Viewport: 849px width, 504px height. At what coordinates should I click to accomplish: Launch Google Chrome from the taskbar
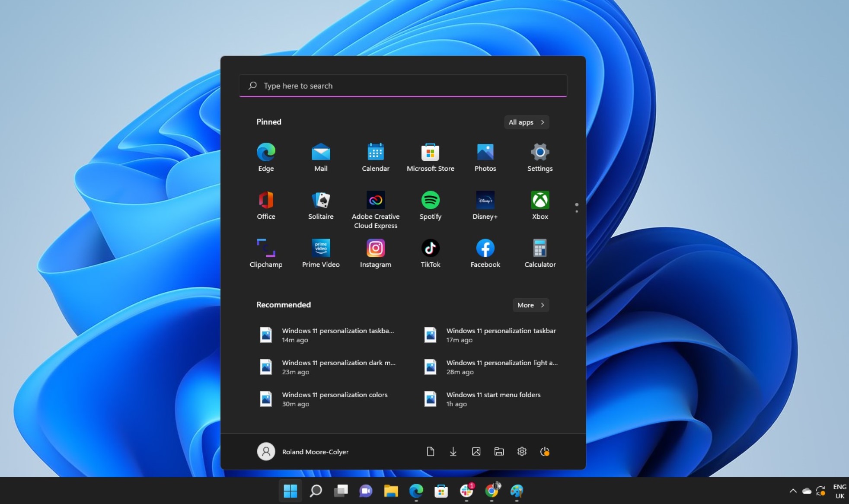click(x=491, y=491)
